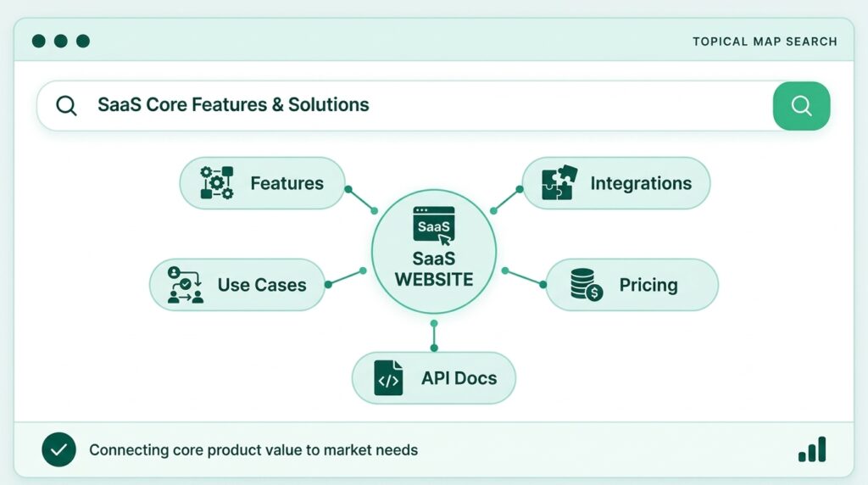Open the Features node
This screenshot has height=485, width=868.
(x=263, y=183)
